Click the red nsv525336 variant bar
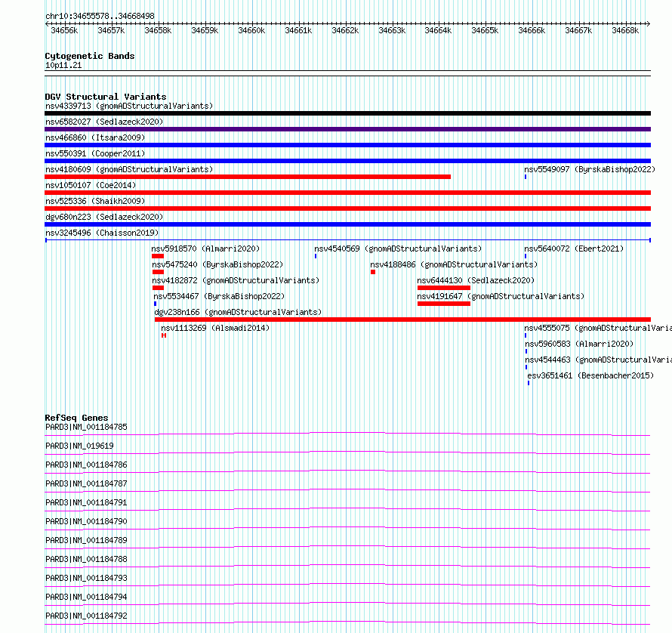The width and height of the screenshot is (672, 633). (x=347, y=208)
